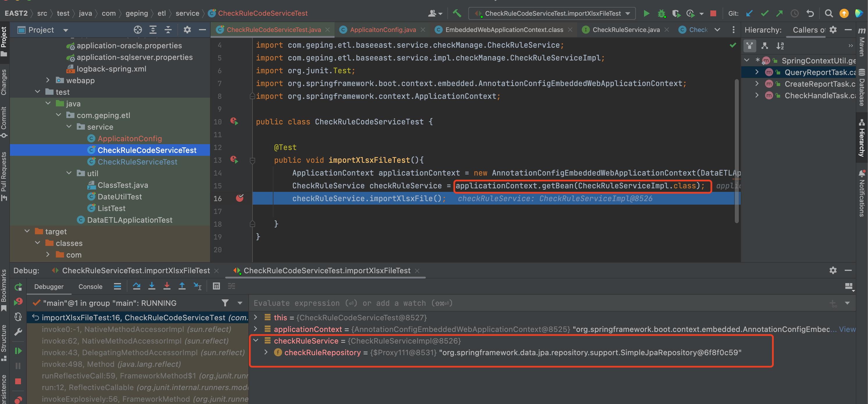Click Git update project arrow icon
This screenshot has height=404, width=868.
tap(749, 13)
